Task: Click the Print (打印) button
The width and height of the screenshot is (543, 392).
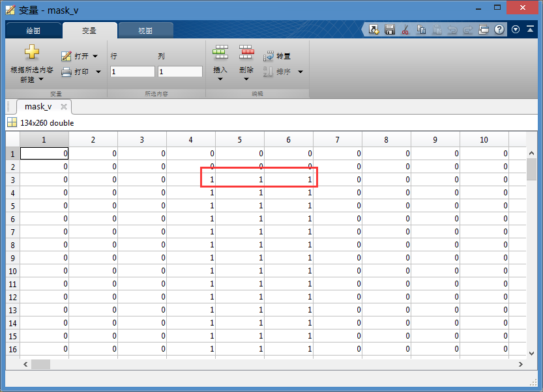Action: (76, 72)
